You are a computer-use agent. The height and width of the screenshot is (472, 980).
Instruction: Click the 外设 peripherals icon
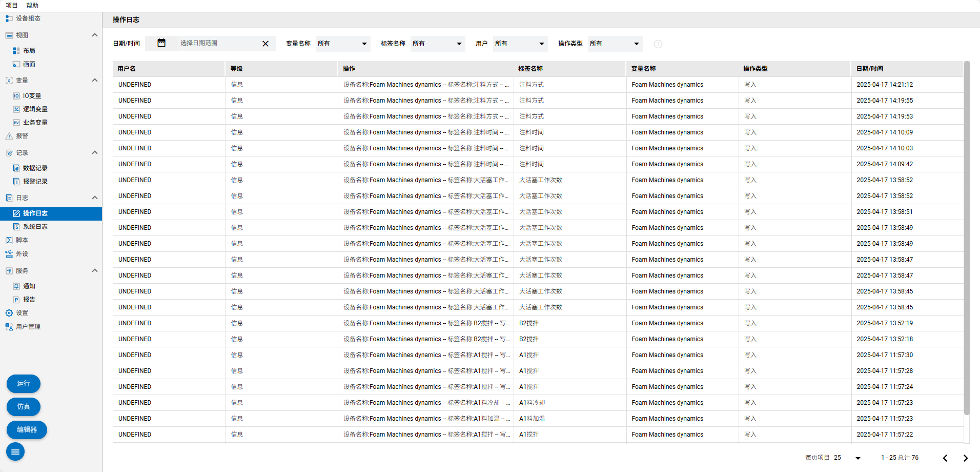9,254
